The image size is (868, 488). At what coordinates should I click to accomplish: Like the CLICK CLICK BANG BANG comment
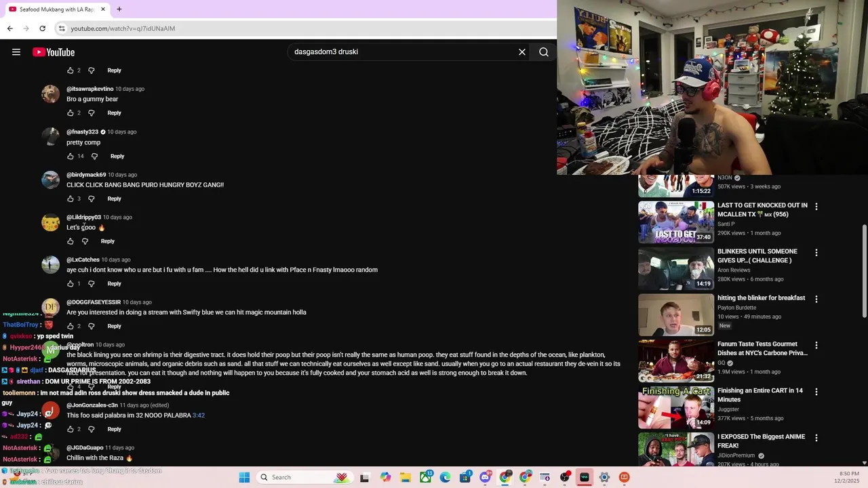[70, 199]
